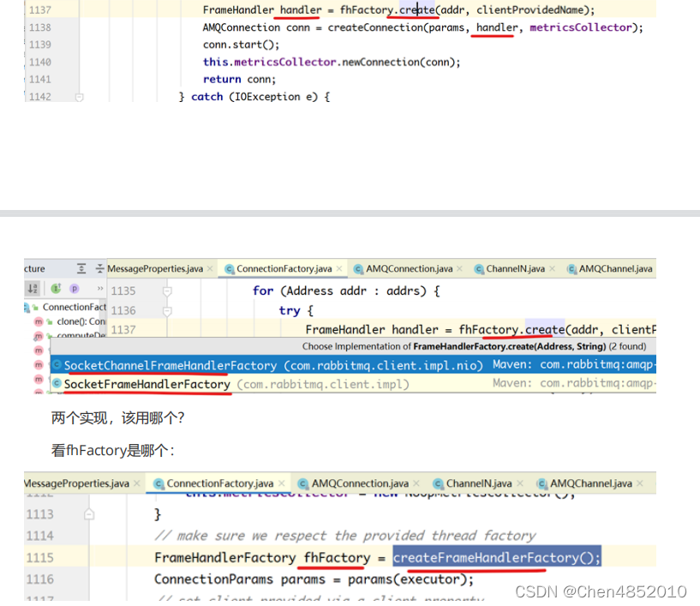
Task: Select ConnectionFactory class node in Structure tree
Action: 74,307
